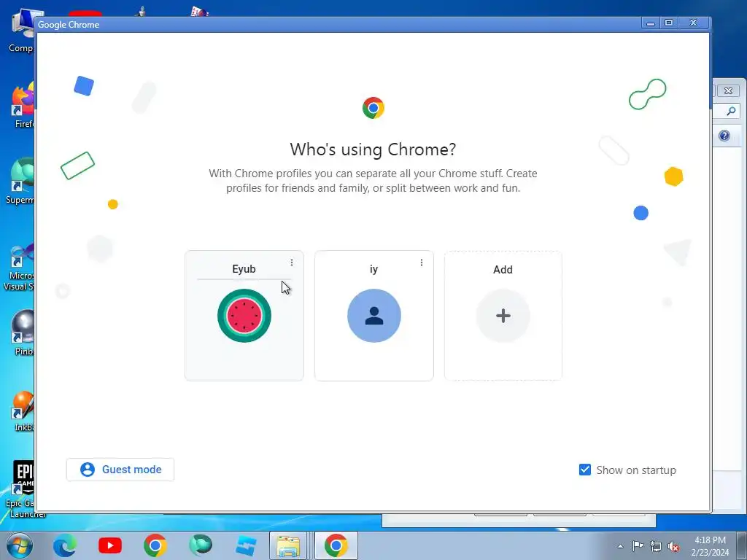Open the Eyub profile's three-dot menu
The image size is (747, 560).
point(292,262)
